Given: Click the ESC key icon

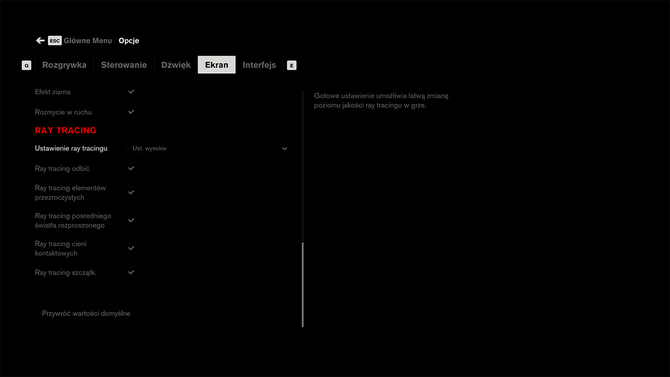Looking at the screenshot, I should (x=55, y=41).
